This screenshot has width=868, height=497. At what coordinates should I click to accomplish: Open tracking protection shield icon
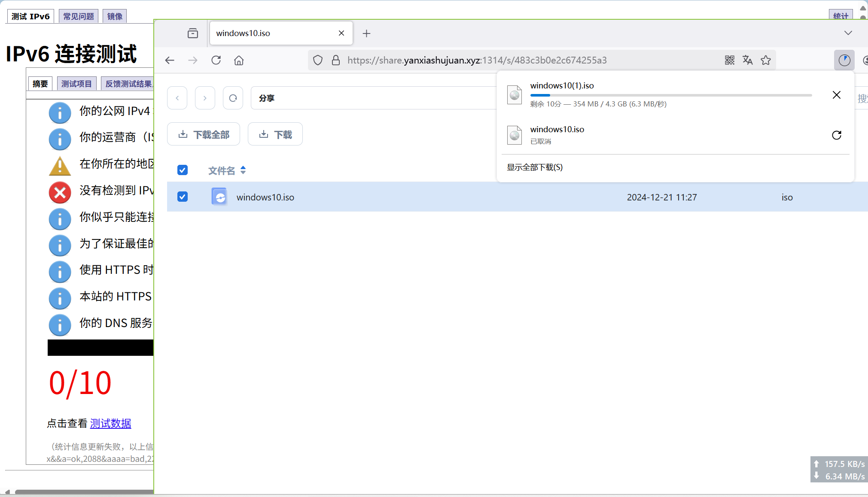click(318, 60)
